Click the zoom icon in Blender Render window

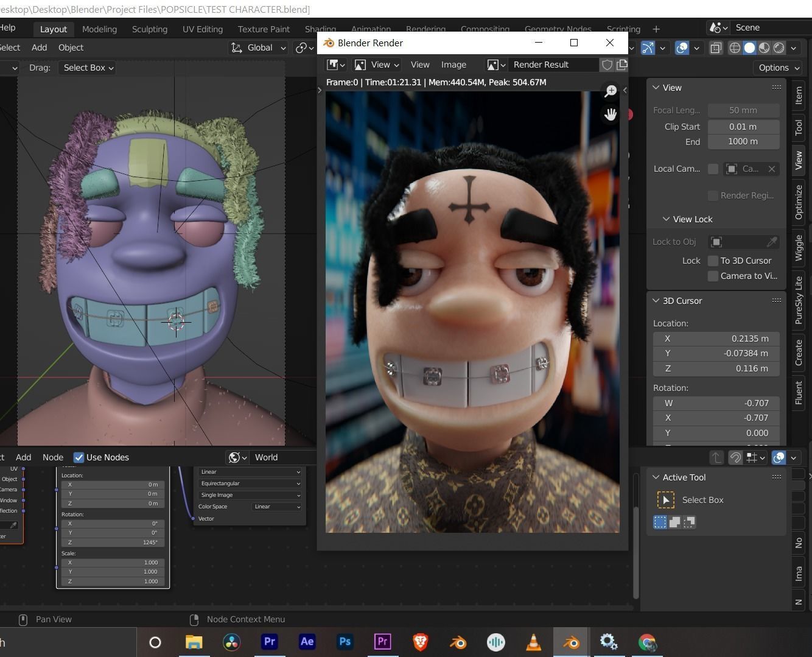(610, 91)
